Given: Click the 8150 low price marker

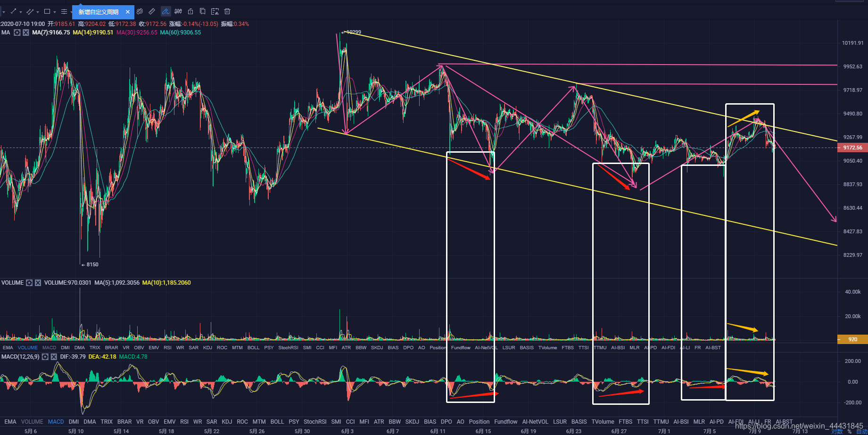Looking at the screenshot, I should click(x=90, y=264).
